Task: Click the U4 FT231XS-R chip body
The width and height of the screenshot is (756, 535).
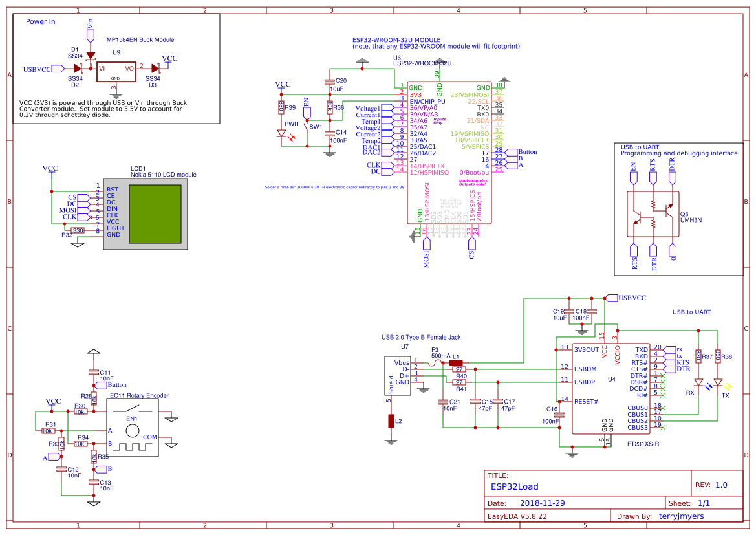Action: tap(612, 389)
